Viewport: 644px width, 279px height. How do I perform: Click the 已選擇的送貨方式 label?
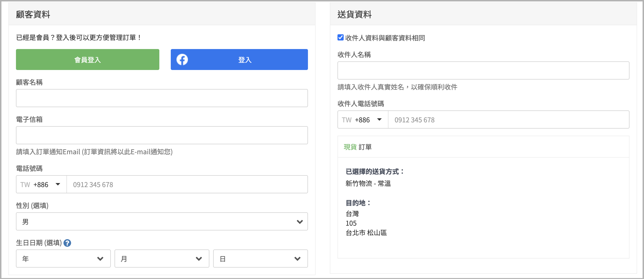pyautogui.click(x=374, y=172)
